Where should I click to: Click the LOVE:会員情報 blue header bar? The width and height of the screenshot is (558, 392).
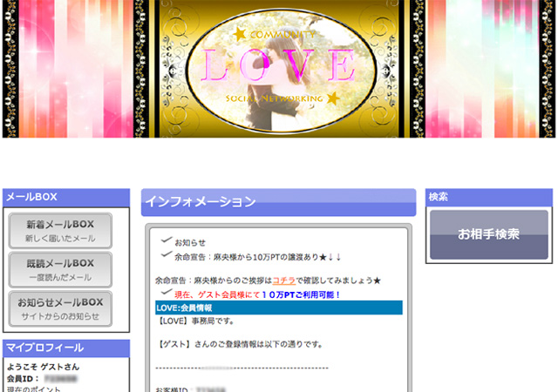point(279,308)
